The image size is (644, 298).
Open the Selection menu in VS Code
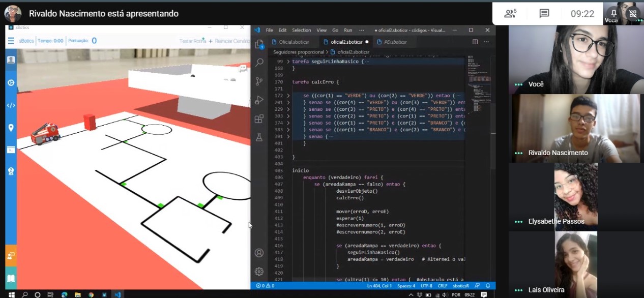[301, 30]
